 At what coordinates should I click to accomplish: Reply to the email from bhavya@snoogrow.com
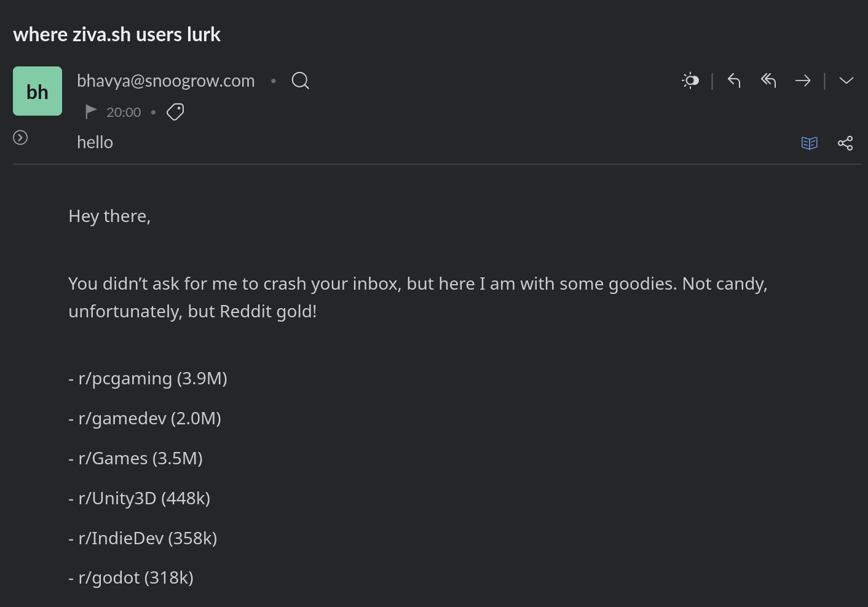pos(733,80)
